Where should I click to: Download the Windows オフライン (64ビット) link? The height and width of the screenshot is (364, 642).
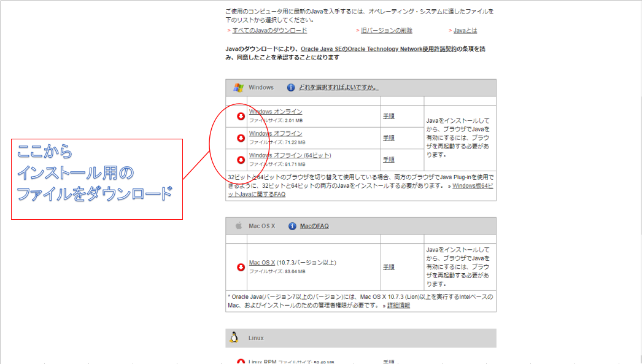point(290,155)
